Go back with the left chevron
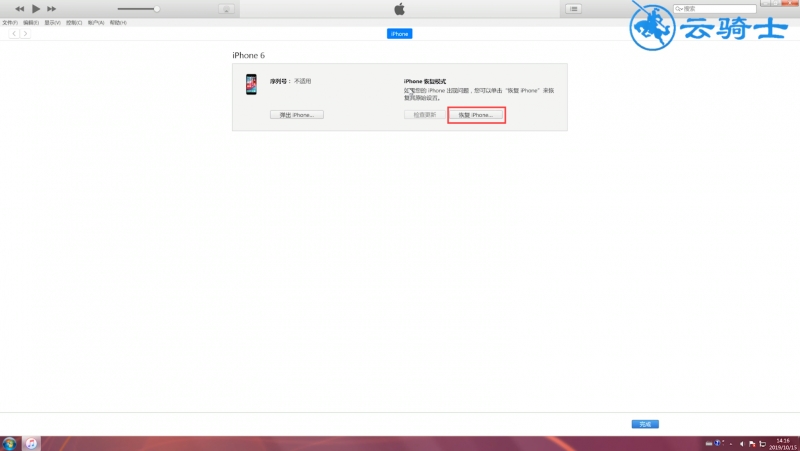Screen dimensions: 800x451 pos(14,34)
